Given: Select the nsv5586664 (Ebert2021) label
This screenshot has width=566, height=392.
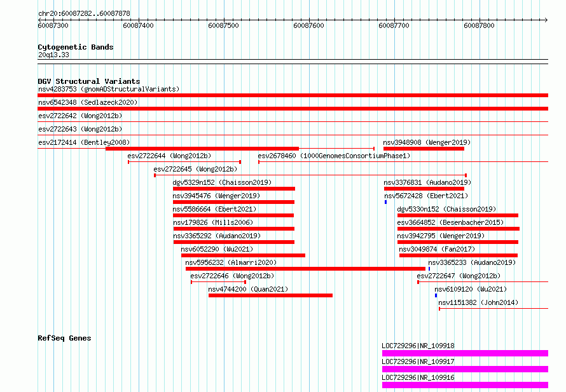Looking at the screenshot, I should pos(214,209).
